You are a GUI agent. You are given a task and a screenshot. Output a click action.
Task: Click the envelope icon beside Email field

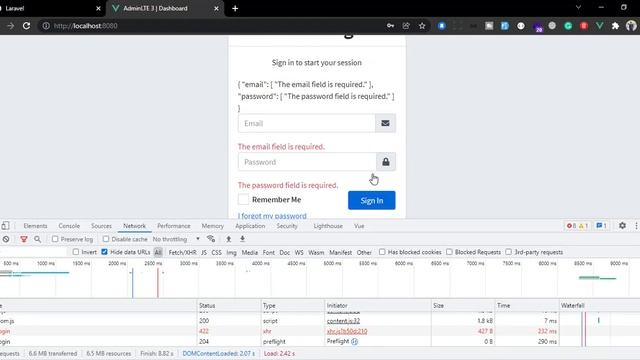pos(385,123)
